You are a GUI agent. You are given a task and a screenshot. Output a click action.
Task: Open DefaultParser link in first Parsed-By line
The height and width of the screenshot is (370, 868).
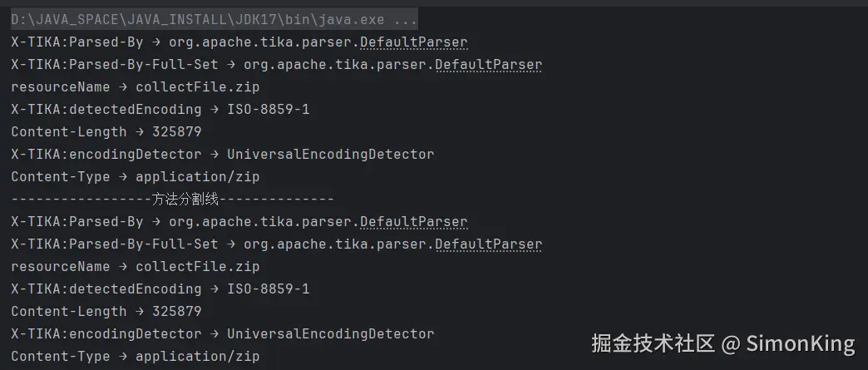(x=413, y=42)
